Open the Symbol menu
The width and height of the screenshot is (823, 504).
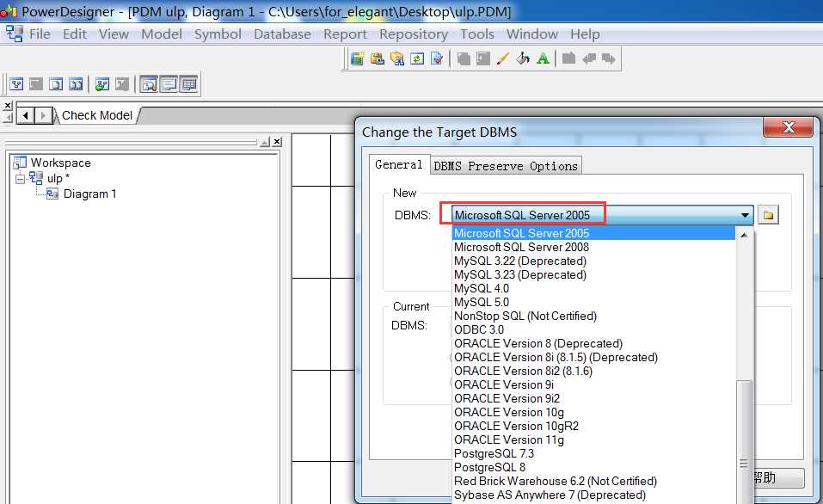point(218,34)
